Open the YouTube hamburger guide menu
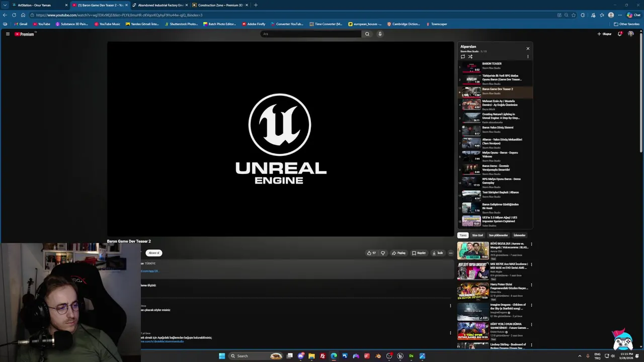644x362 pixels. 8,34
